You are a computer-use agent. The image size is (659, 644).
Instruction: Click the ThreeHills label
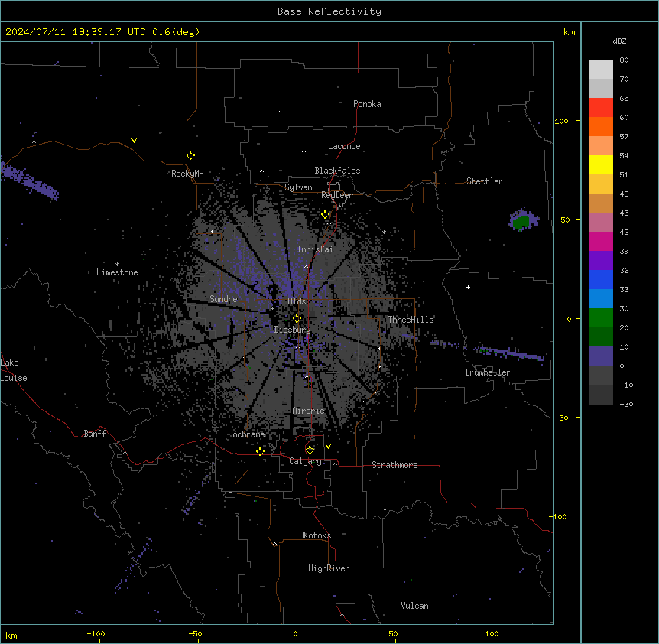click(x=411, y=320)
